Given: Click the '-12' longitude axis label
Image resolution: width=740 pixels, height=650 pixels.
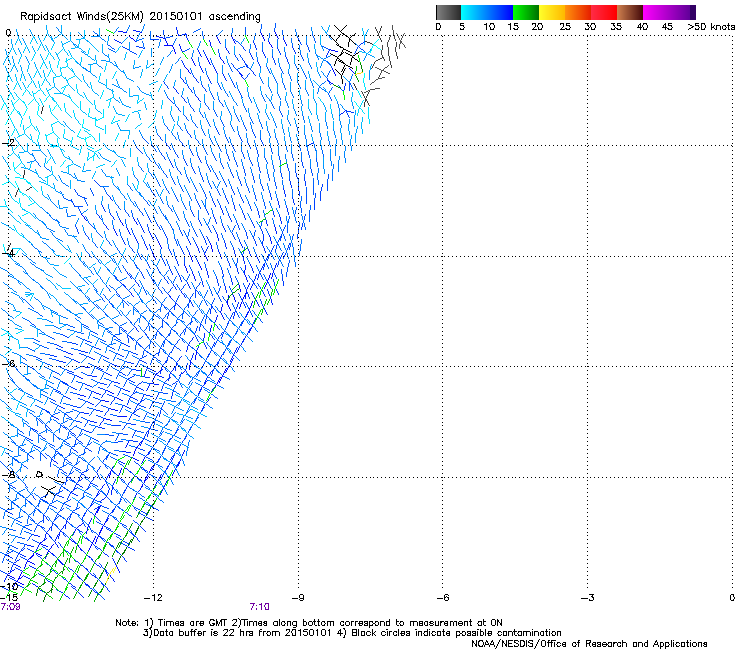Looking at the screenshot, I should (x=152, y=598).
